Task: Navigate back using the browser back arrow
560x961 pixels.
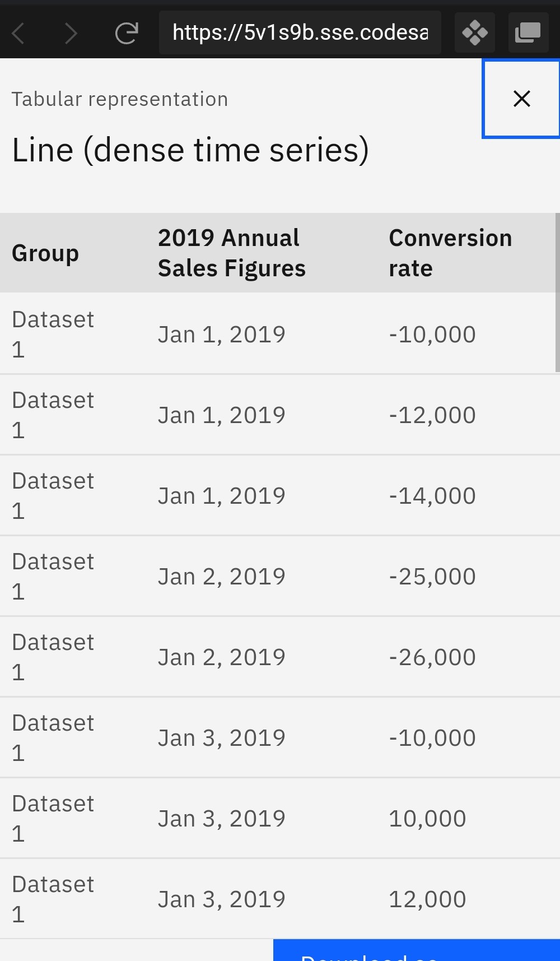Action: point(18,33)
